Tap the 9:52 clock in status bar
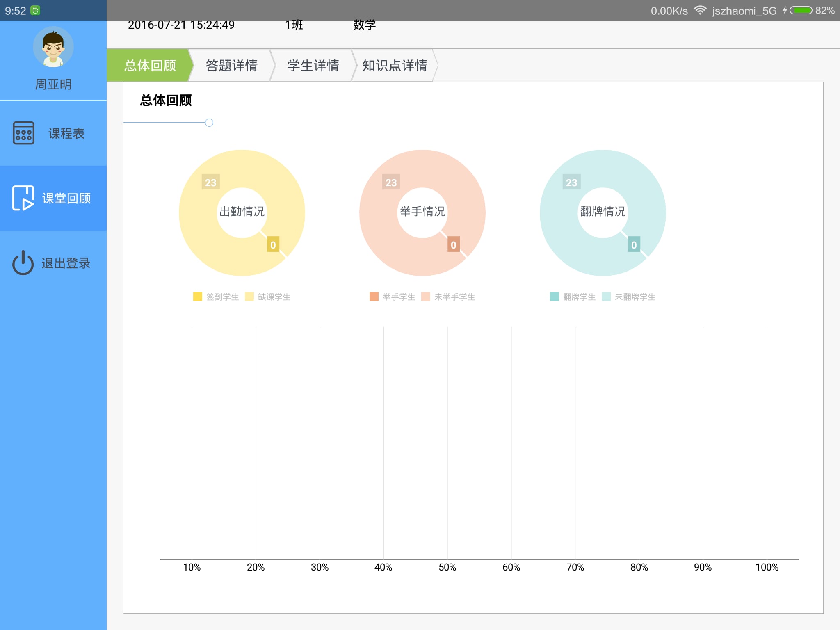The image size is (840, 630). pos(16,11)
